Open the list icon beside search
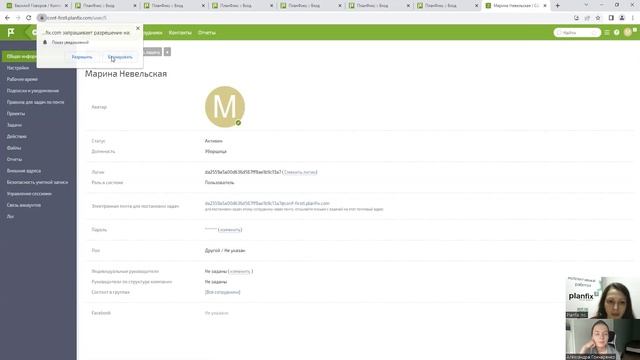 click(x=607, y=32)
